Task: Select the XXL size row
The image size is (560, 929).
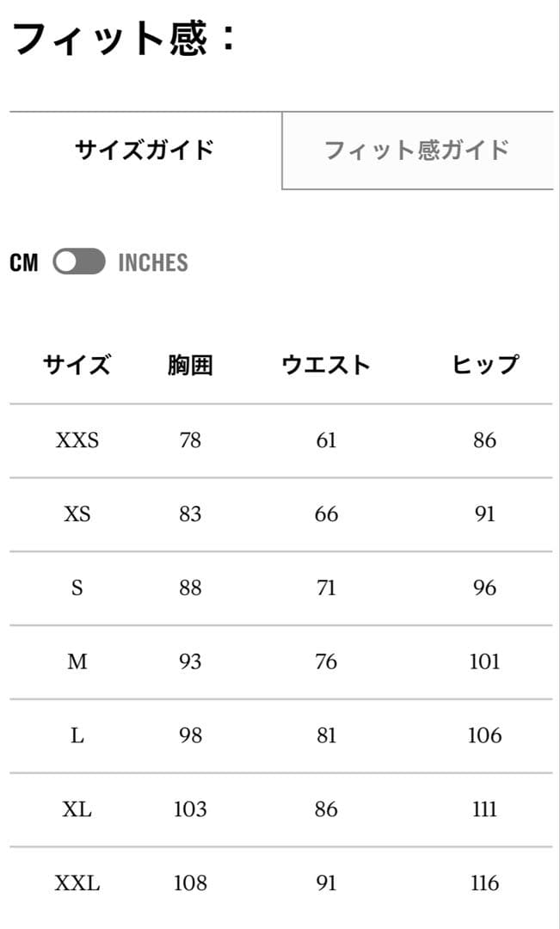Action: (77, 883)
